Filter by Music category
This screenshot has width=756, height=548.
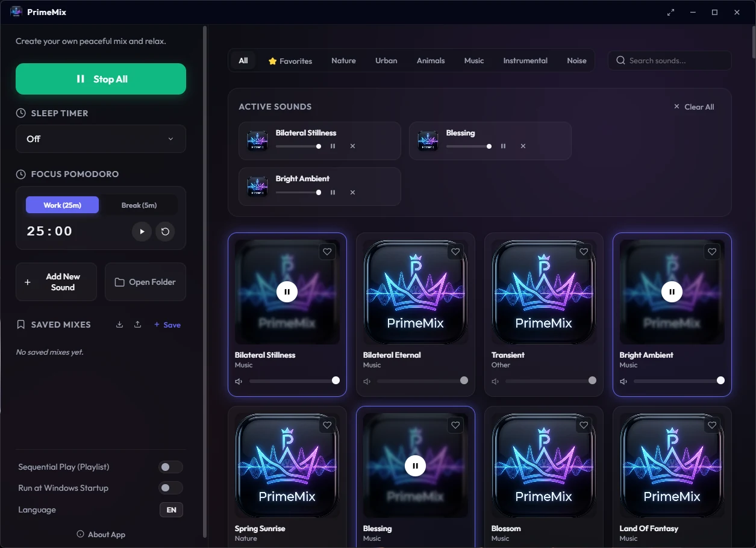[474, 61]
